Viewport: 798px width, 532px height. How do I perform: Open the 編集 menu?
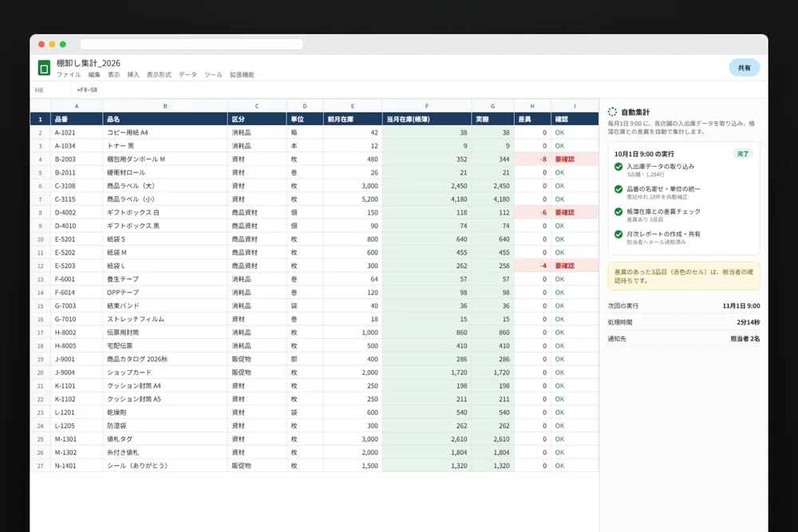(94, 75)
